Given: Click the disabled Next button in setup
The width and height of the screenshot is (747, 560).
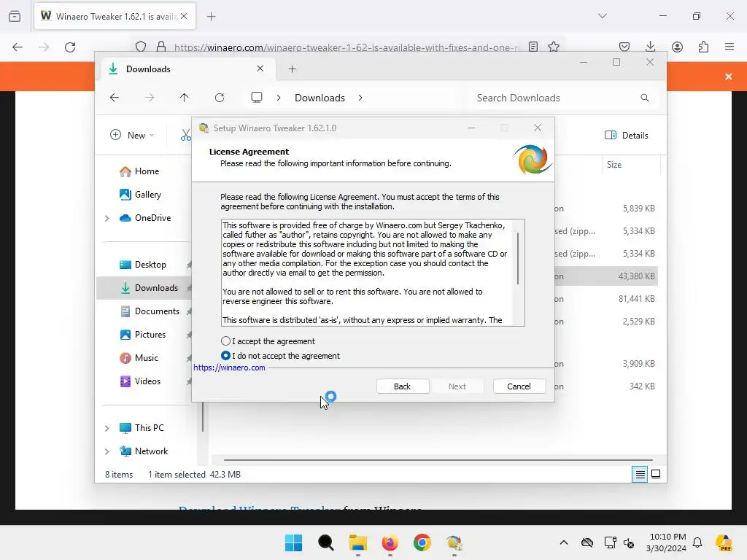Looking at the screenshot, I should point(457,386).
